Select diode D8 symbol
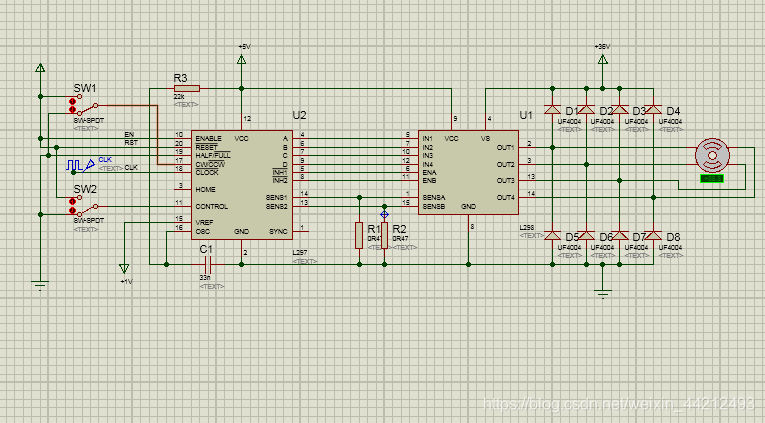This screenshot has width=765, height=423. (x=652, y=236)
